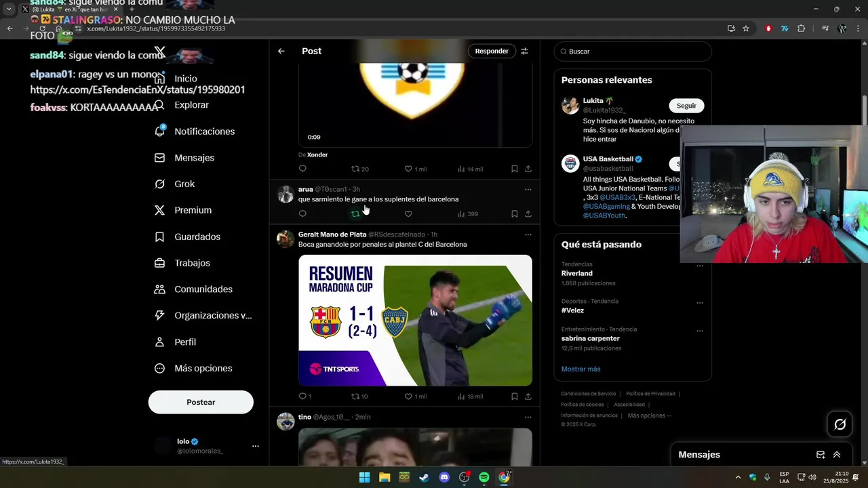Image resolution: width=868 pixels, height=488 pixels.
Task: Bookmark the video tweet from Xonder
Action: click(x=515, y=169)
